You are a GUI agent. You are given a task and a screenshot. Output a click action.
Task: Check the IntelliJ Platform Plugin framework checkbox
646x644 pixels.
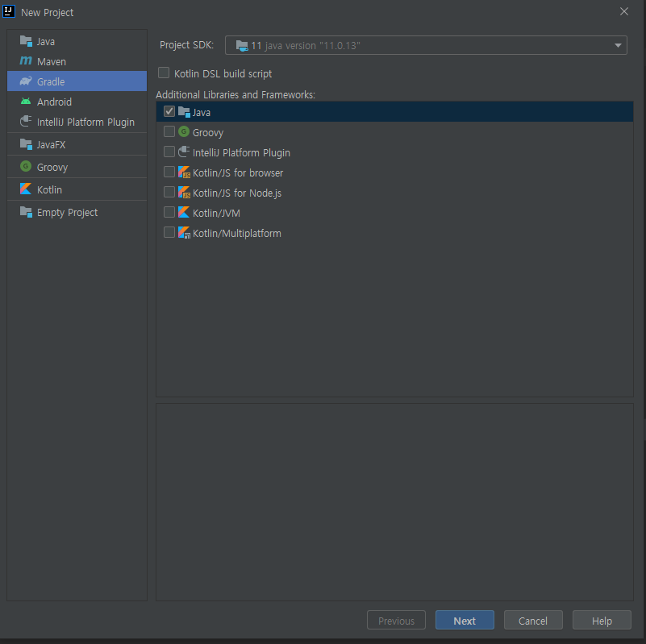tap(169, 152)
